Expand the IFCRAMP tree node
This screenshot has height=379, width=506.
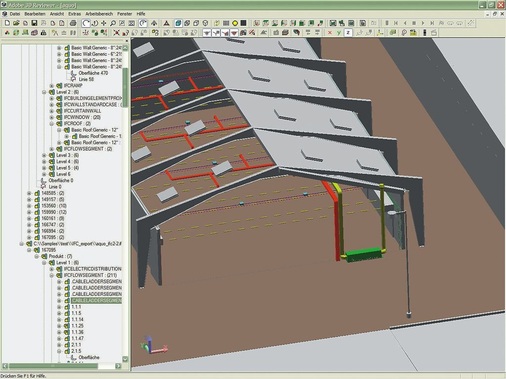coord(52,86)
